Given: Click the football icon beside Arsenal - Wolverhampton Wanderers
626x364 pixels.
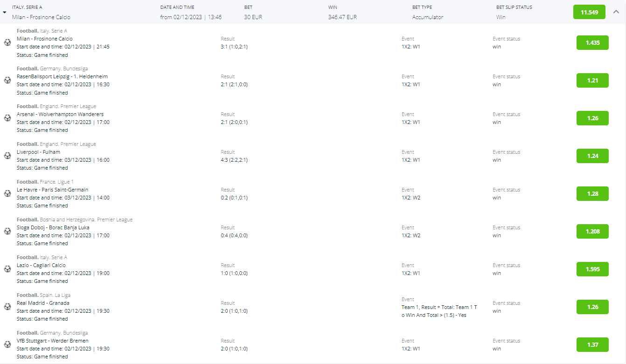Looking at the screenshot, I should click(7, 118).
